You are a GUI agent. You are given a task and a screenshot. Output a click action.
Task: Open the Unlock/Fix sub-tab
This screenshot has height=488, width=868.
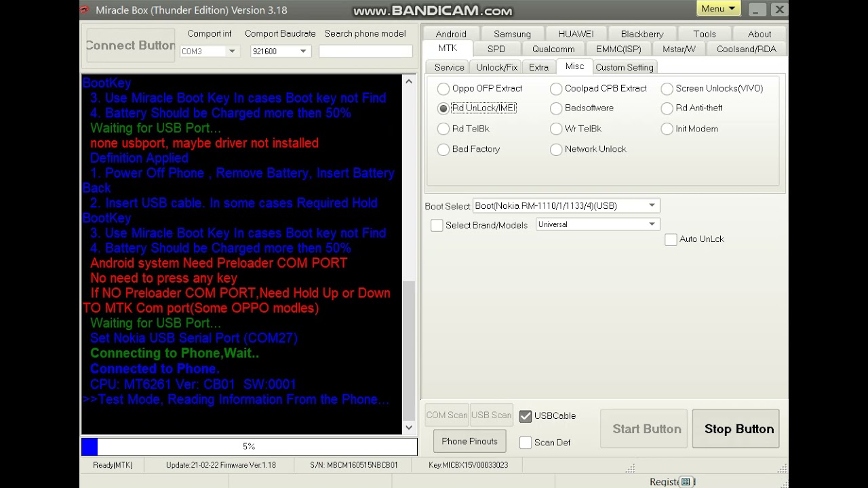497,67
